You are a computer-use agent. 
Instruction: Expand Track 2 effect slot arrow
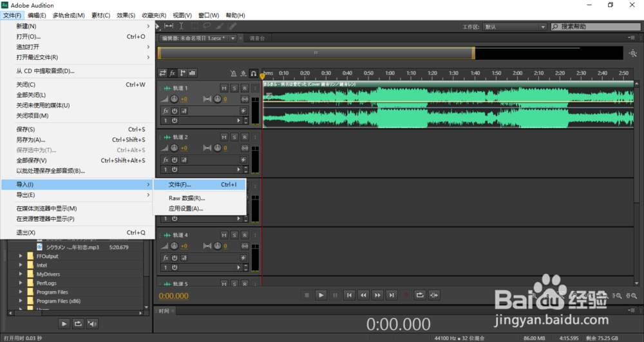238,169
